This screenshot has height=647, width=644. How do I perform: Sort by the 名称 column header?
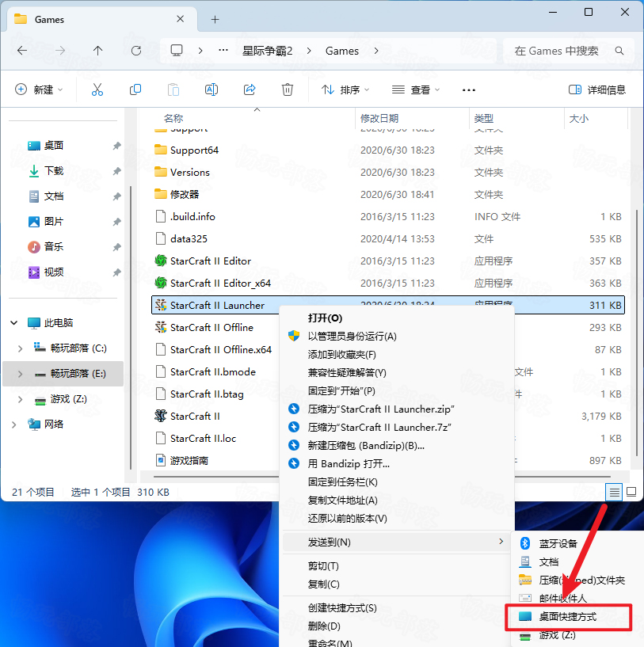point(173,119)
